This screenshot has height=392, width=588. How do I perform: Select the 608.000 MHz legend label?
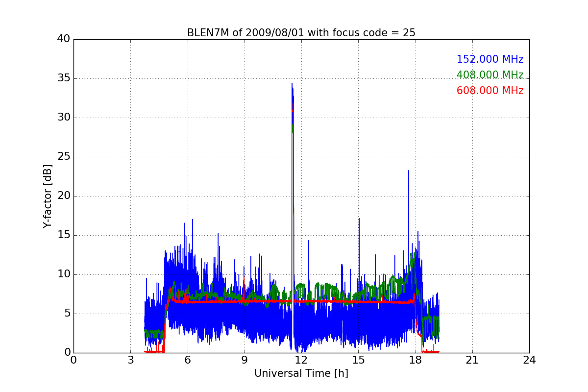(490, 91)
